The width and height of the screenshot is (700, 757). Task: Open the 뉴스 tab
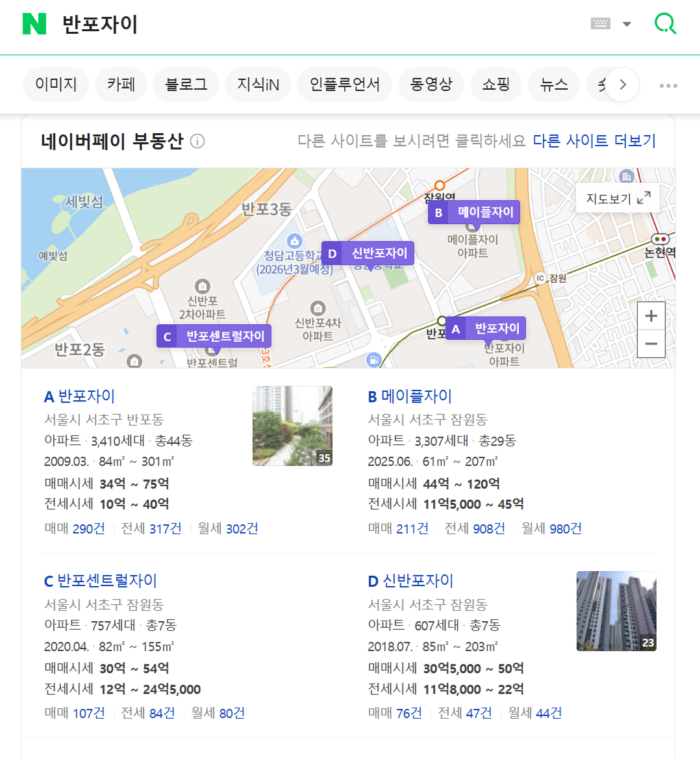click(x=554, y=84)
